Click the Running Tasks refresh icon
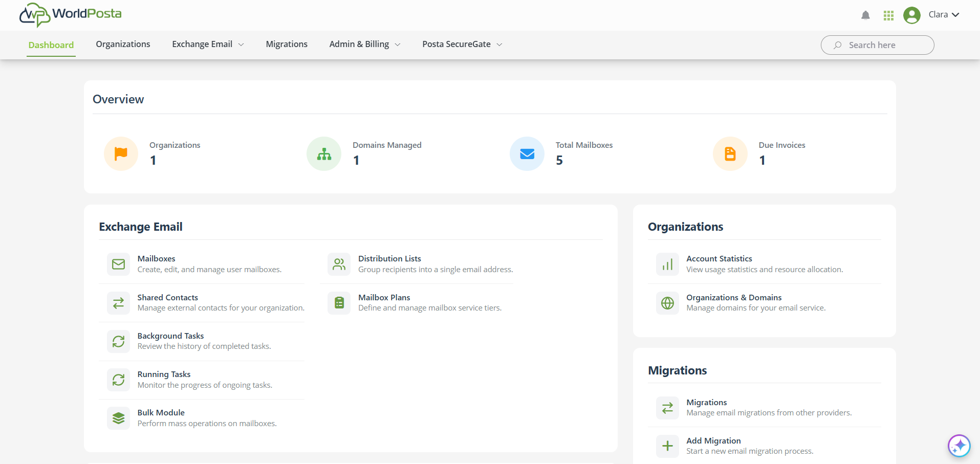980x464 pixels. click(118, 380)
